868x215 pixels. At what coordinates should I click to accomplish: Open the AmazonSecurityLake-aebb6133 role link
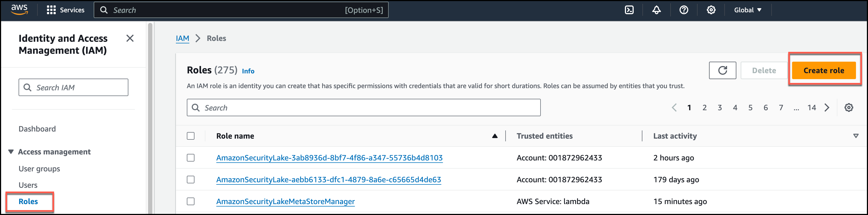click(x=328, y=180)
